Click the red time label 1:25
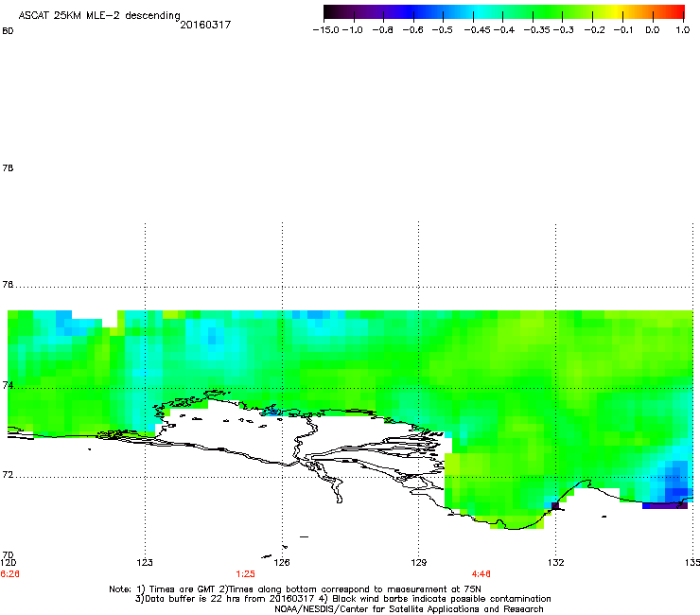 point(246,574)
